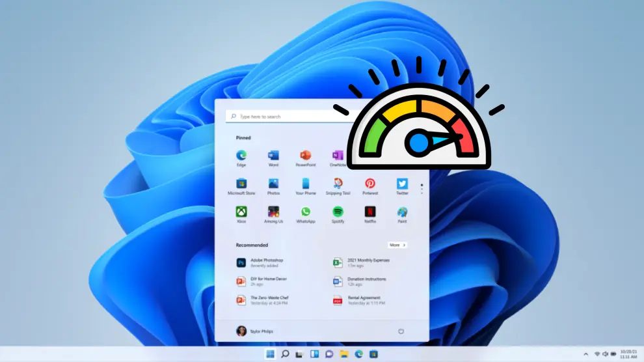
Task: Open the Paint app
Action: click(402, 212)
